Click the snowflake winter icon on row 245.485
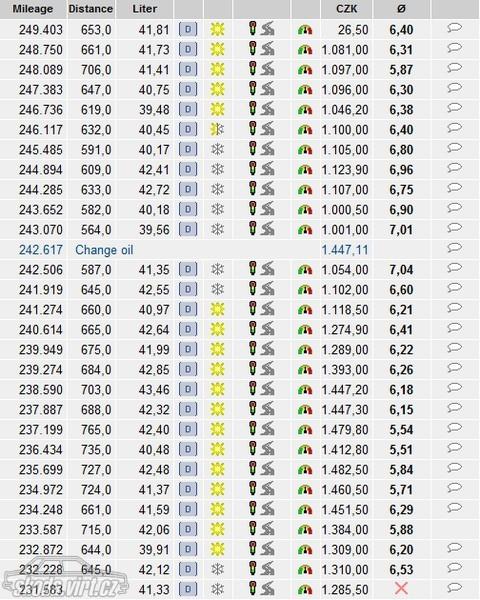This screenshot has width=480, height=600. (217, 150)
